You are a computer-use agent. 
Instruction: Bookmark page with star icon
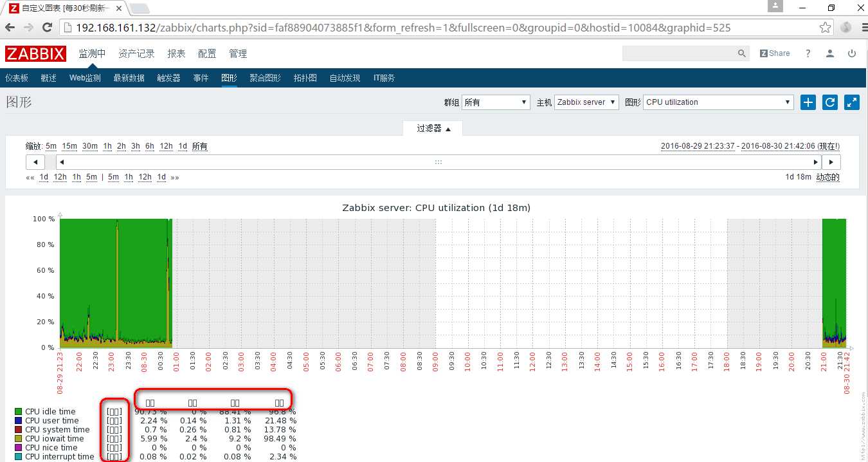pyautogui.click(x=825, y=28)
